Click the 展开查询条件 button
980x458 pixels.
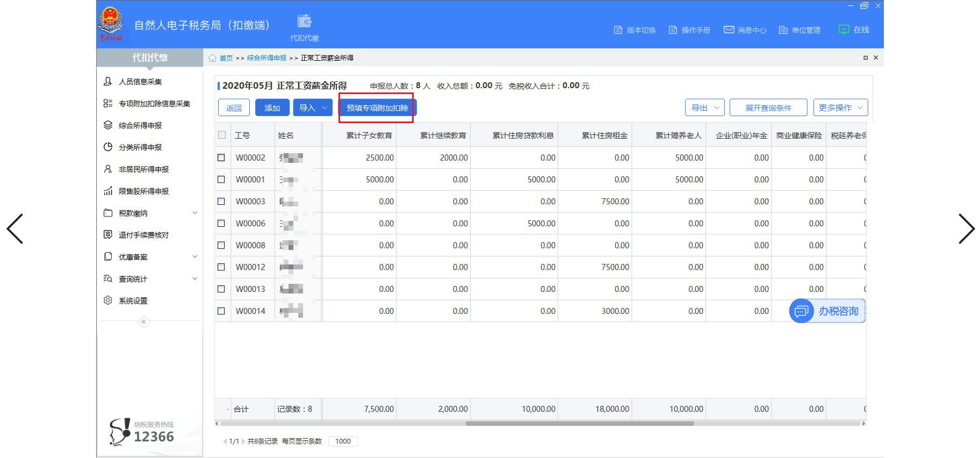click(768, 108)
